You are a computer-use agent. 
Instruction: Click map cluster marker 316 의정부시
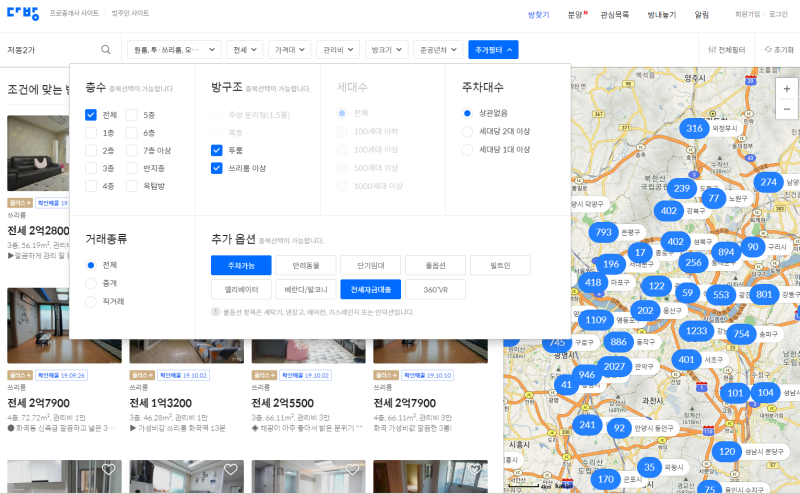694,129
